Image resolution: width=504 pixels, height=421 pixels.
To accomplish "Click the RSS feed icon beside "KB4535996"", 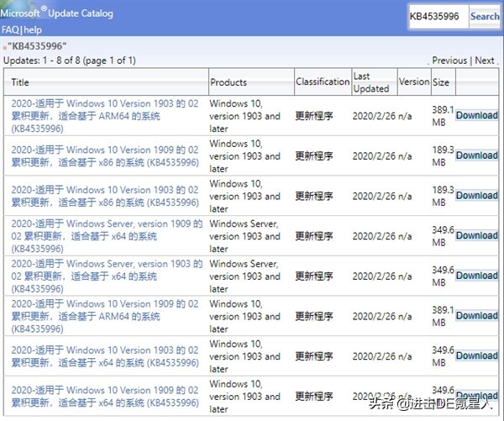I will point(4,48).
